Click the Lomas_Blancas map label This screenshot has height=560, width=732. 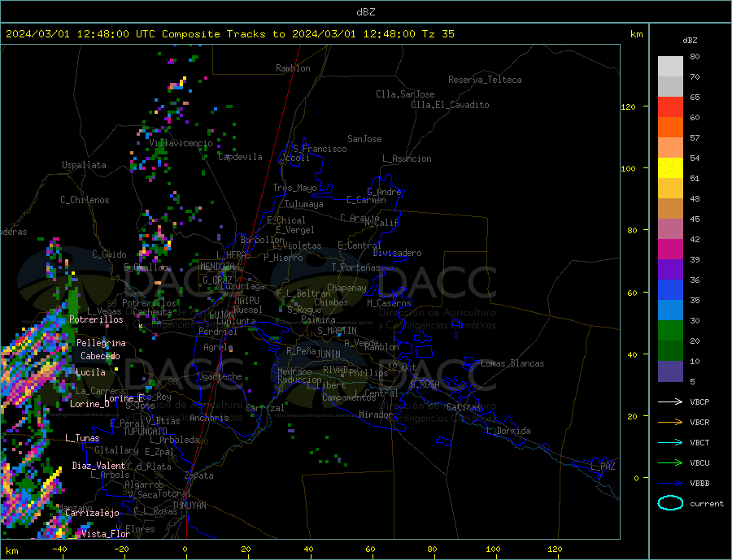[x=512, y=363]
